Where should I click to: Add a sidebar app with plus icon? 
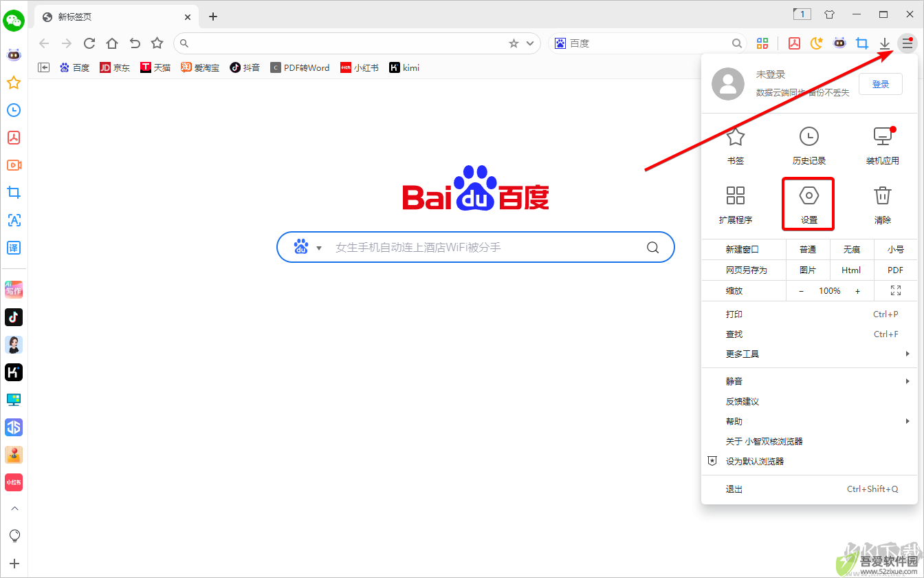tap(14, 564)
